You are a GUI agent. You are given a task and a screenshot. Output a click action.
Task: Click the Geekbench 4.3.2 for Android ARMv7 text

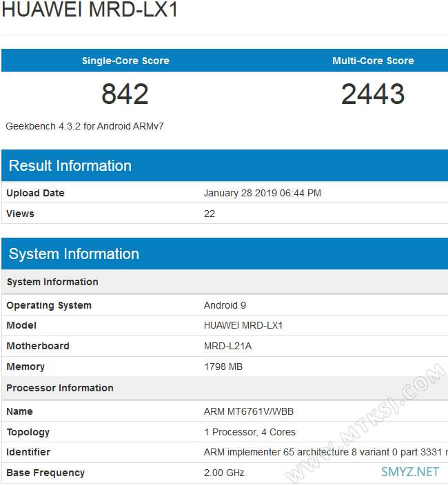85,126
